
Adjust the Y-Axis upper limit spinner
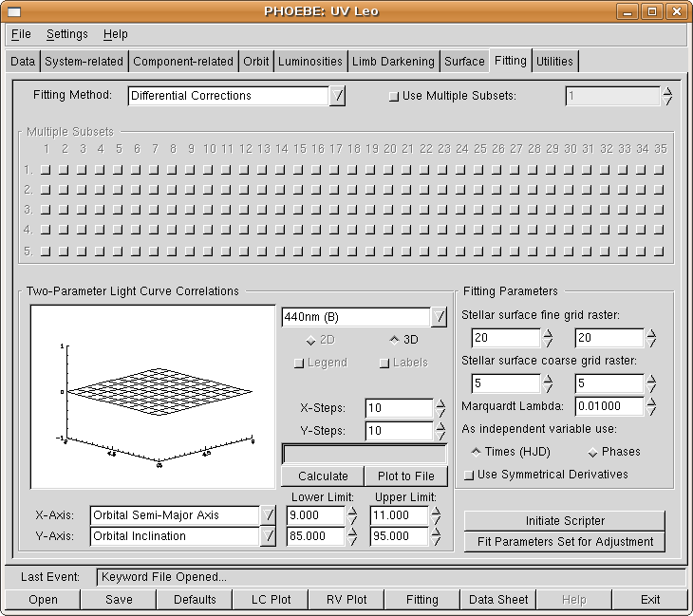(436, 536)
